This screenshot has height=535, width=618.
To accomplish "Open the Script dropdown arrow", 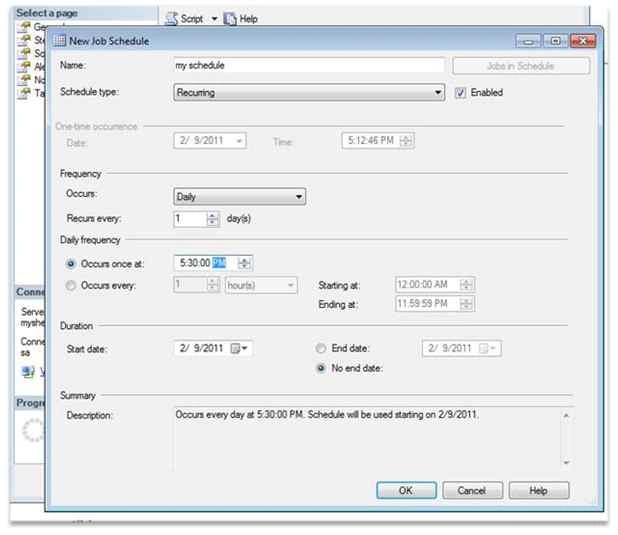I will 214,19.
